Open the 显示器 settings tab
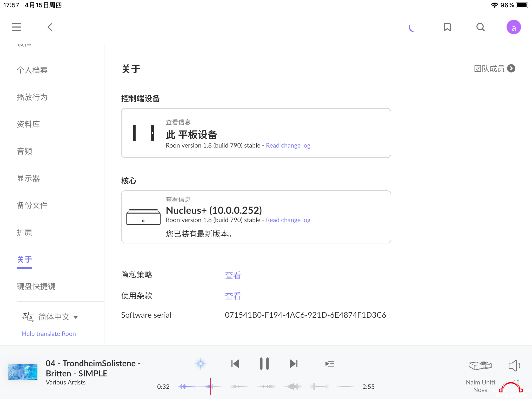Viewport: 532px width, 399px height. point(28,178)
